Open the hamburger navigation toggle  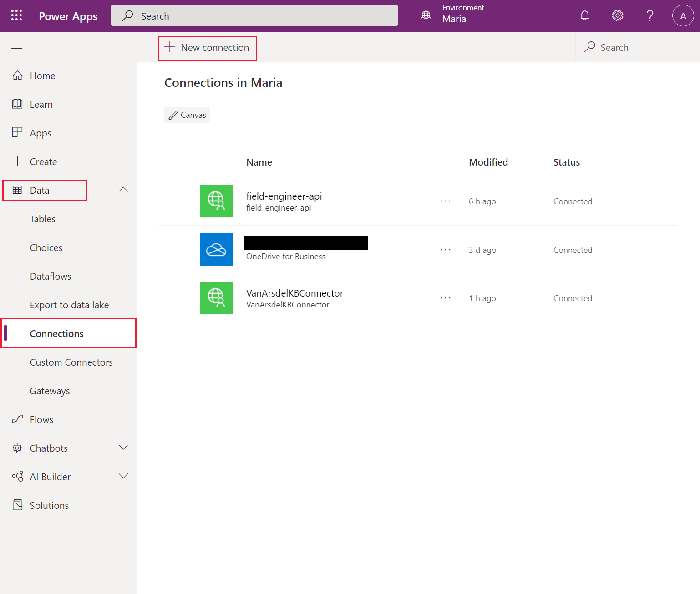16,46
